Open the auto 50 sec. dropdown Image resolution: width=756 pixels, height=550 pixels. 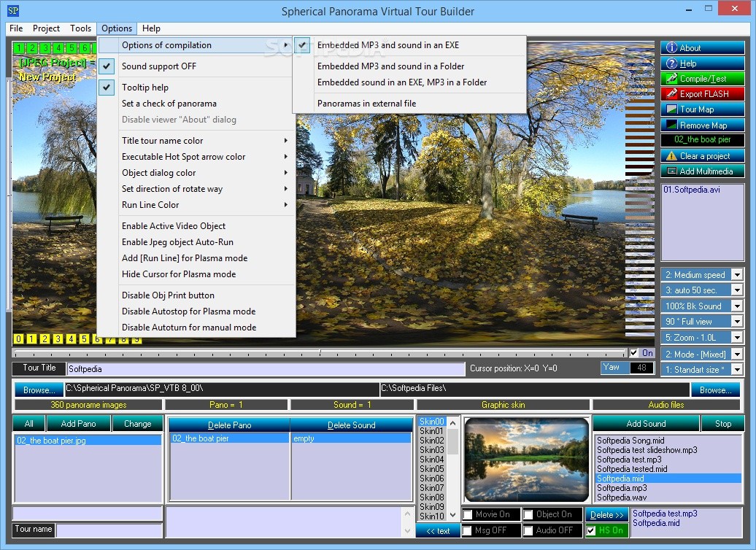pos(737,290)
